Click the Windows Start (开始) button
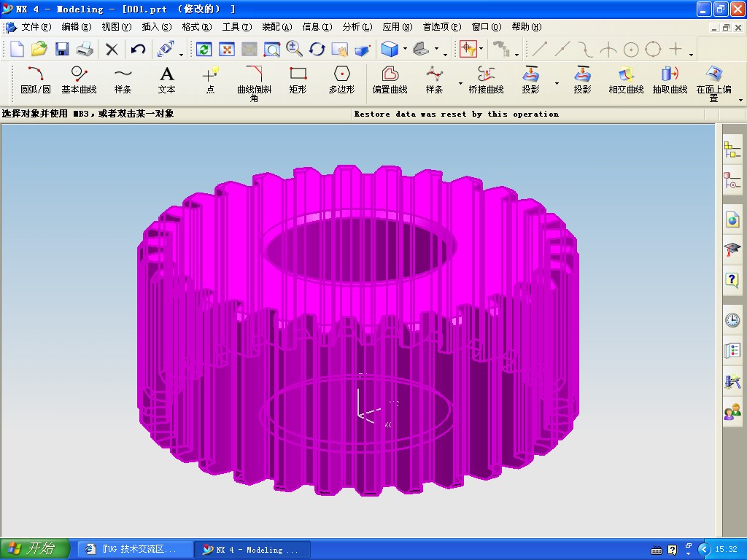Screen dimensions: 747x560 (x=35, y=549)
